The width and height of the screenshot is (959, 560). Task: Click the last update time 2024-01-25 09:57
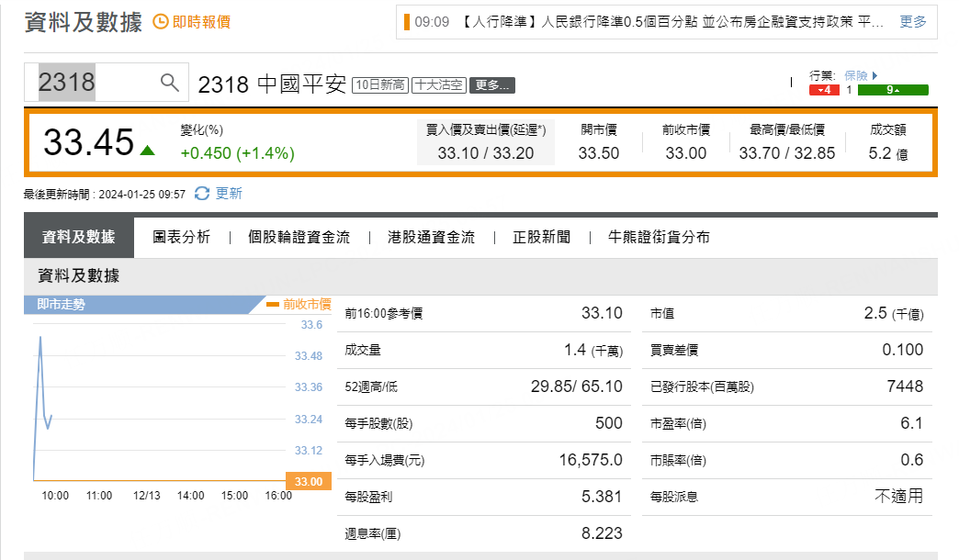[x=141, y=195]
